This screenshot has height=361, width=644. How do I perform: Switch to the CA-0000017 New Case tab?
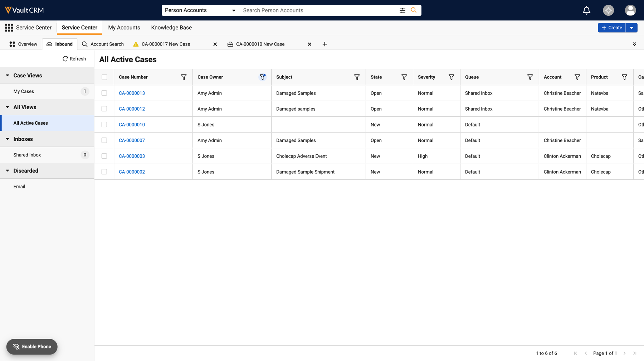pos(166,44)
